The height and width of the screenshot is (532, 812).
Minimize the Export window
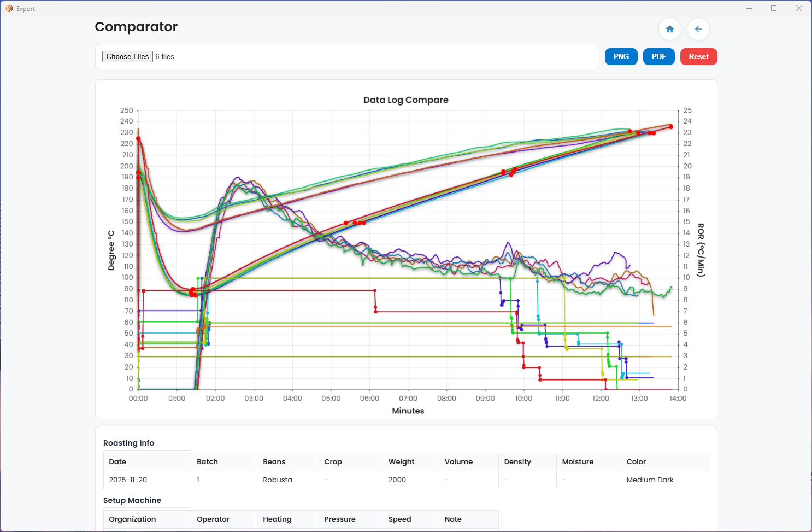click(749, 9)
